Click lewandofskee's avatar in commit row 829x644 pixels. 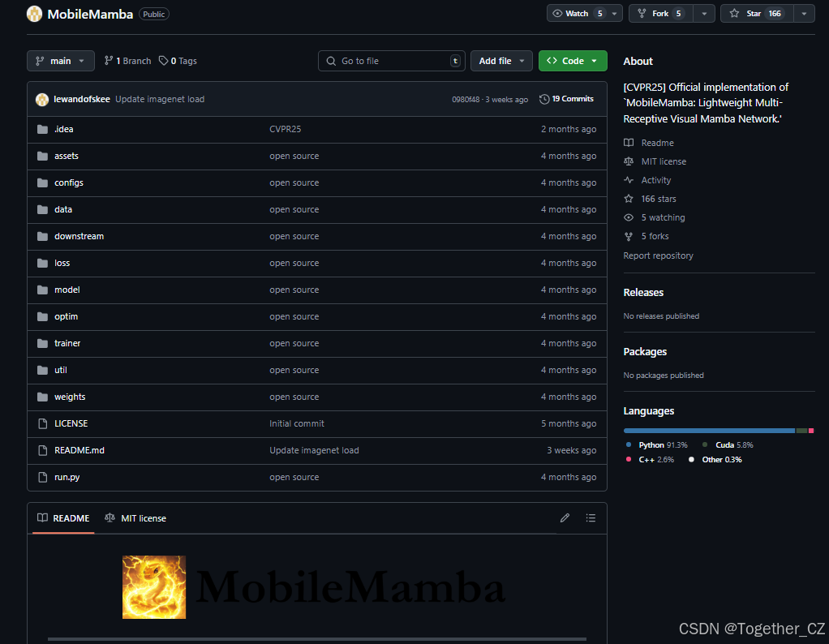[x=42, y=100]
